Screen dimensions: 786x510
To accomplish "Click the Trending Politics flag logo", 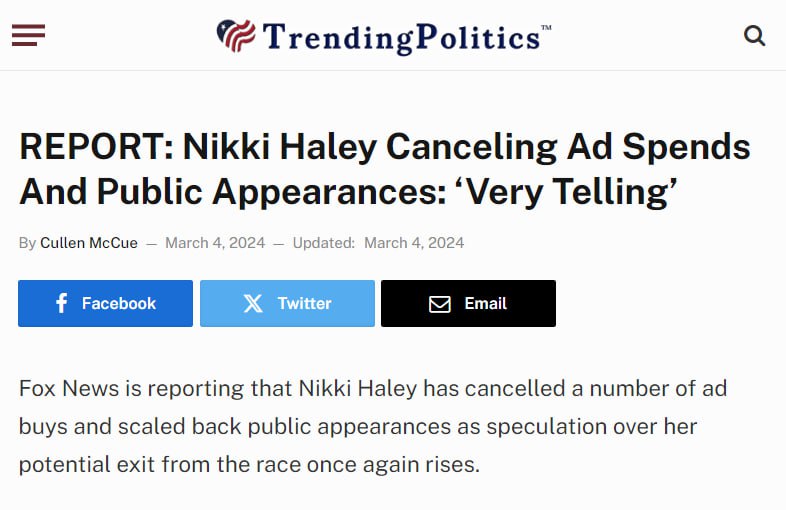I will 236,37.
